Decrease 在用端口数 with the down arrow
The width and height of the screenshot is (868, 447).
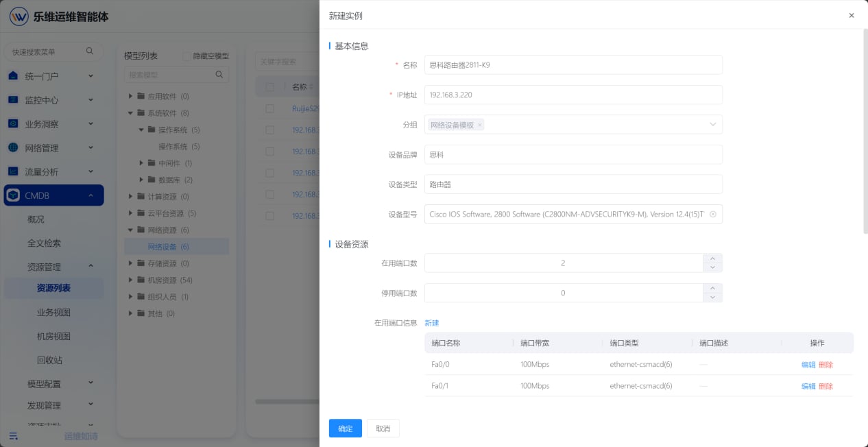[x=713, y=268]
